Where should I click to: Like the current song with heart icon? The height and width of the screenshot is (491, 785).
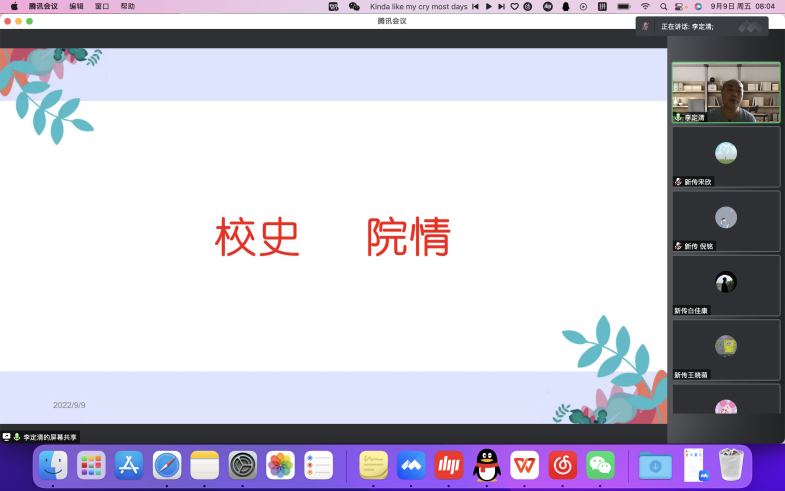[x=514, y=6]
